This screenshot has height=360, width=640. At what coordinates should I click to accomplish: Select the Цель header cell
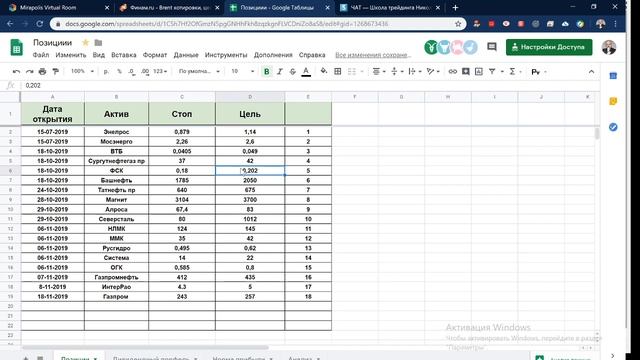coord(250,114)
